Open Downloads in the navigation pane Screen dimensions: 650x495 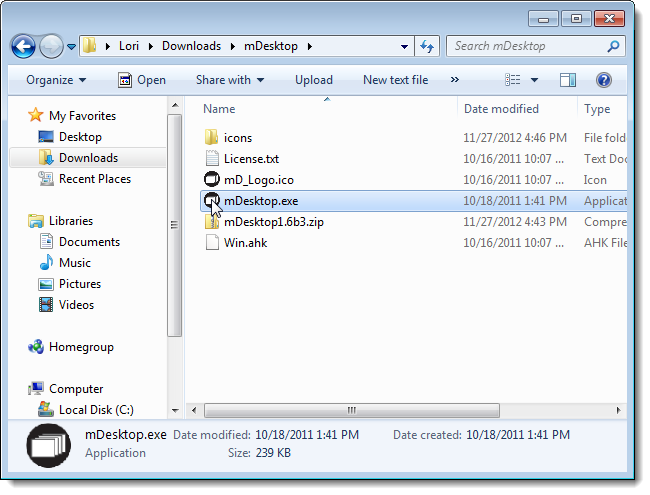tap(88, 158)
